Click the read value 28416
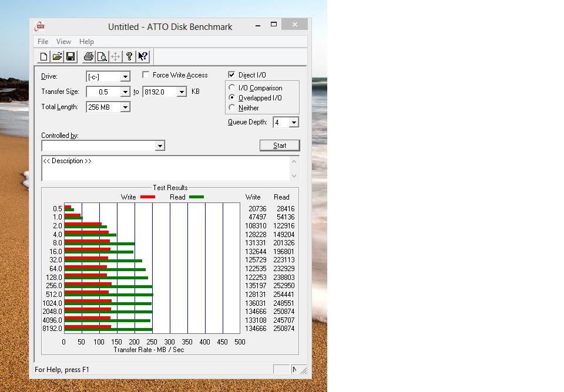Screen dimensions: 564x392 [286, 209]
